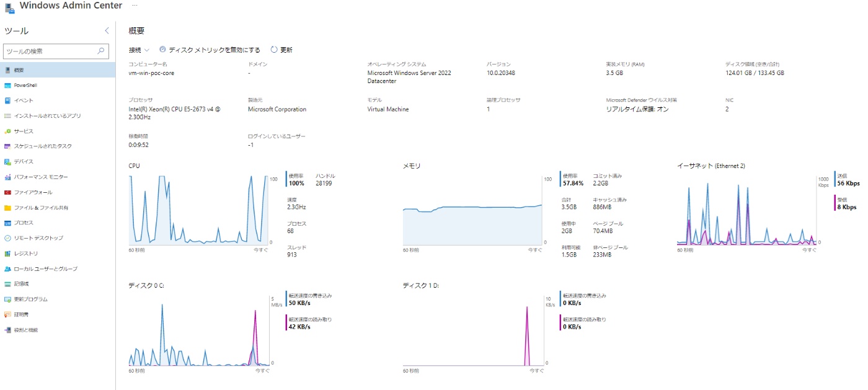Click the Ethernet 送信 value 56 Kbps
The width and height of the screenshot is (868, 390).
(848, 184)
